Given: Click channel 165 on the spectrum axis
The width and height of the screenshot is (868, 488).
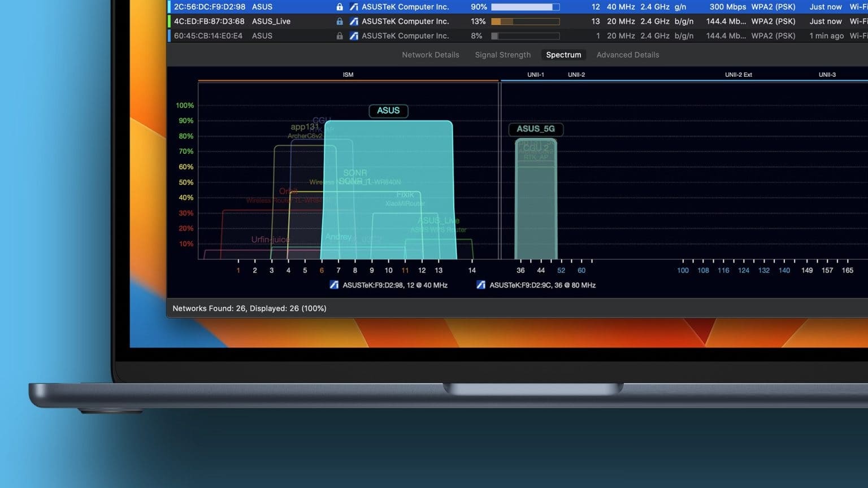Looking at the screenshot, I should point(848,271).
